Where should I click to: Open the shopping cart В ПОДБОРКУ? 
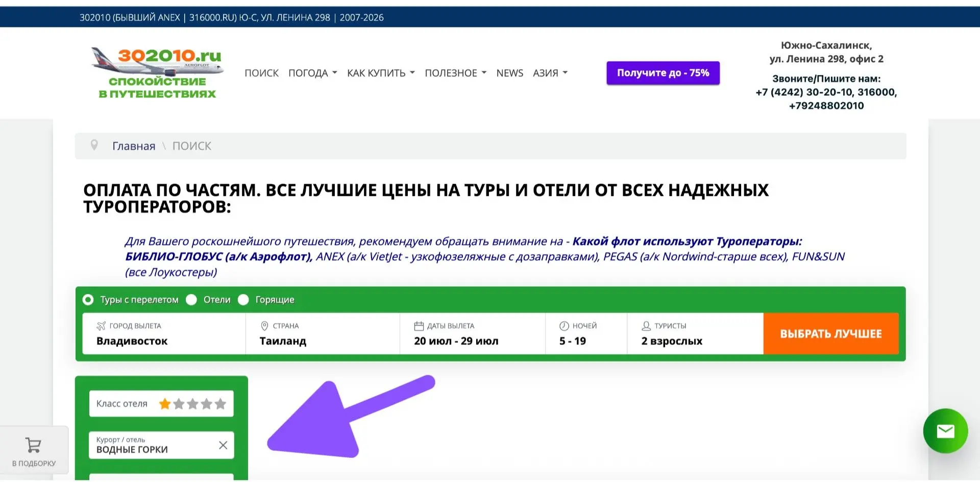tap(34, 451)
